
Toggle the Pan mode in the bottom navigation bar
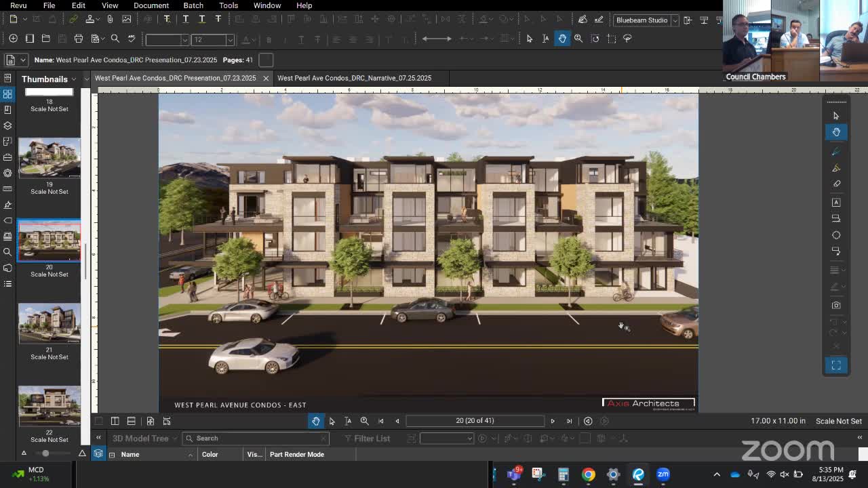pos(316,421)
